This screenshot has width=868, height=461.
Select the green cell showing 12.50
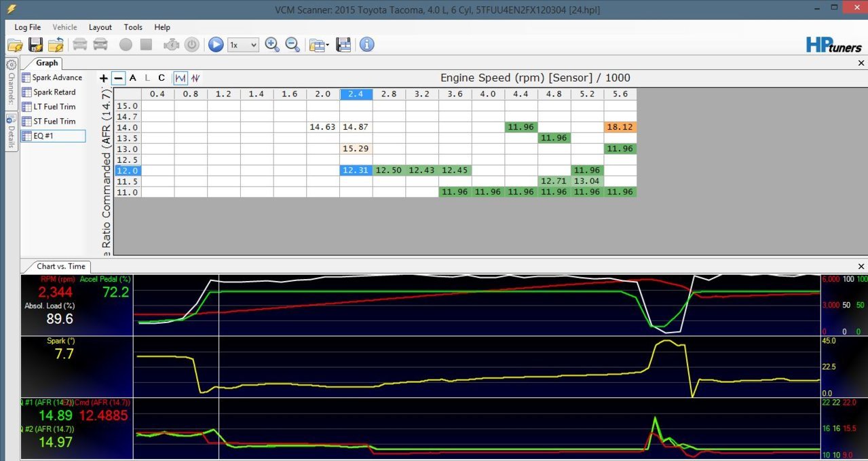(389, 170)
